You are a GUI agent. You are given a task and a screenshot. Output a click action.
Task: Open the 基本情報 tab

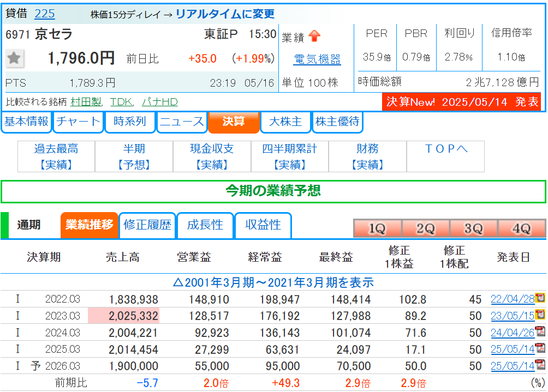tap(26, 122)
